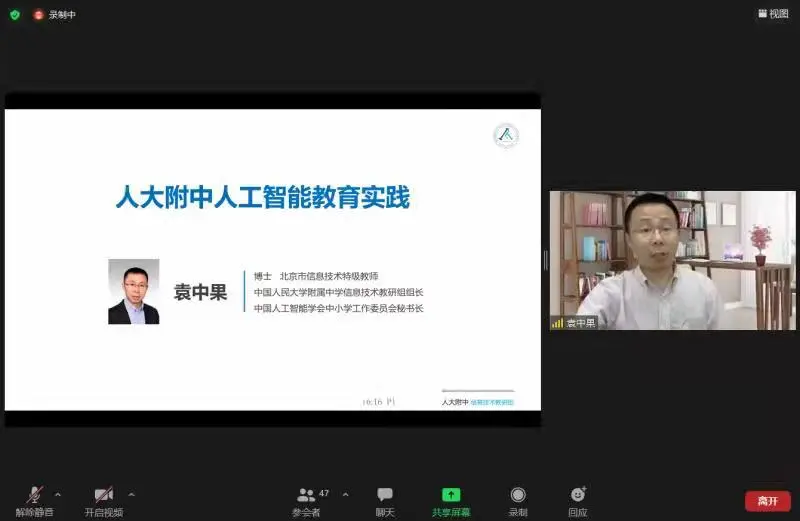The height and width of the screenshot is (521, 800).
Task: Unmute the microphone with 解除静音
Action: (34, 494)
